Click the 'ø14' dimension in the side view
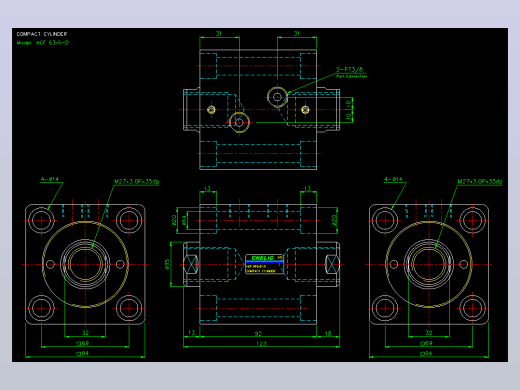Screen dimensions: 520x390 click(x=184, y=220)
